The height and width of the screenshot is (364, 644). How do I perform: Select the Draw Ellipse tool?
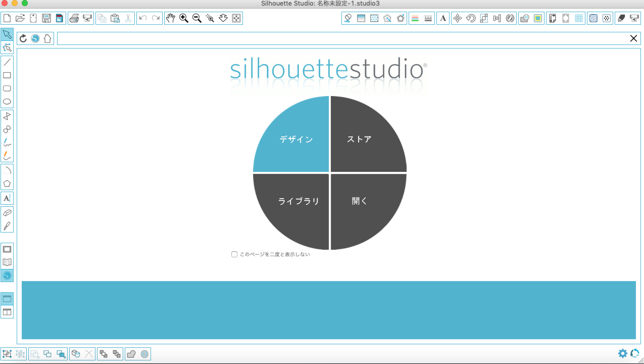coord(7,102)
